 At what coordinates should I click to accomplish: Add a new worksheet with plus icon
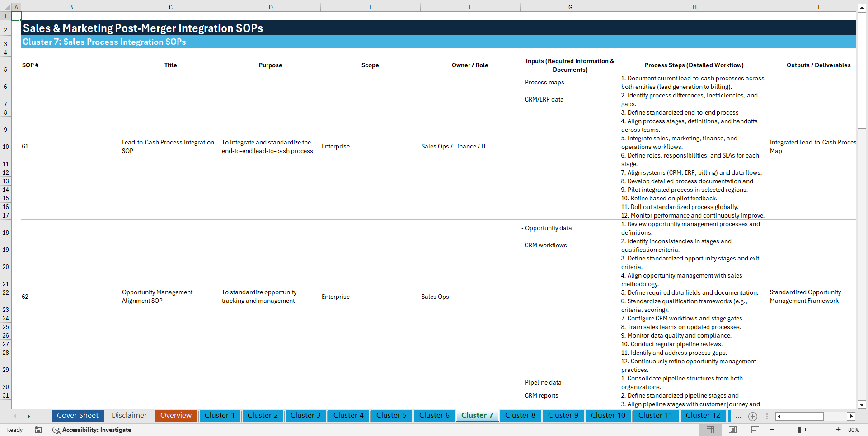tap(752, 416)
